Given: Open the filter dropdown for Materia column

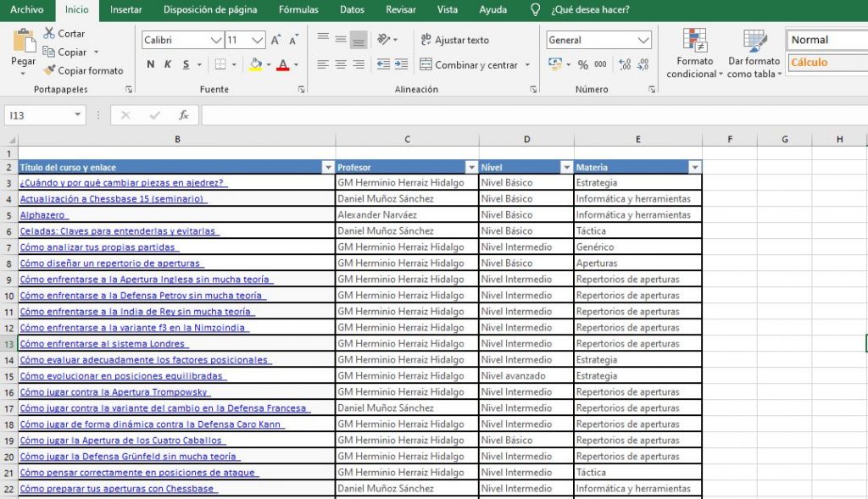Looking at the screenshot, I should (x=695, y=167).
